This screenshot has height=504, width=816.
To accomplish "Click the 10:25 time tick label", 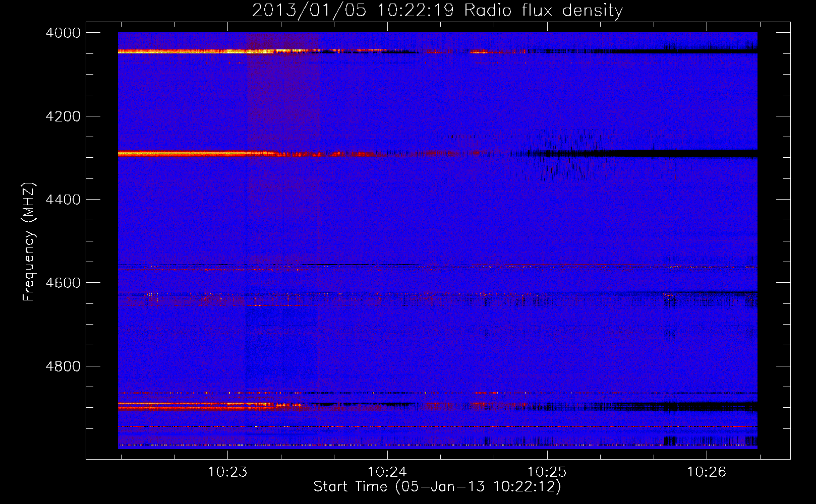I will pos(547,472).
